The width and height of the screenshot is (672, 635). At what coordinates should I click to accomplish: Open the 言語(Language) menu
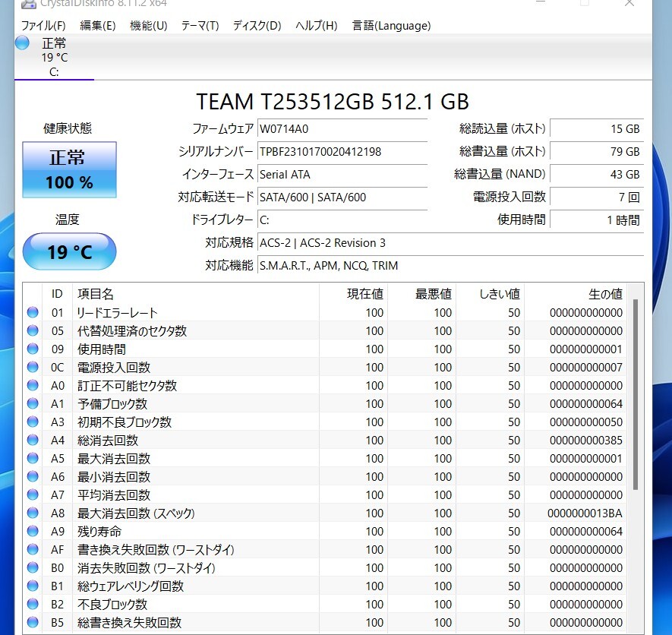(391, 26)
